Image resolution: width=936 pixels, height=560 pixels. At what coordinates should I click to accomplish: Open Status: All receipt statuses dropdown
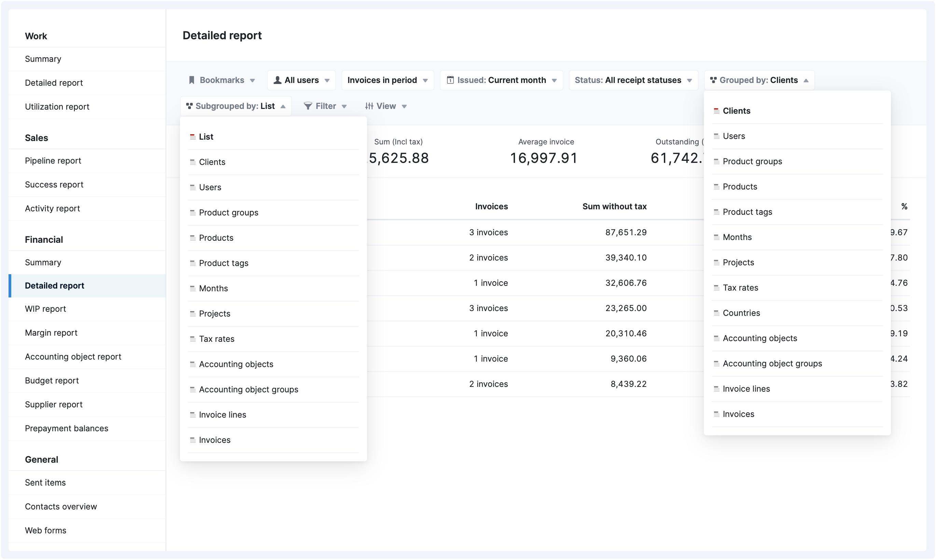coord(633,80)
